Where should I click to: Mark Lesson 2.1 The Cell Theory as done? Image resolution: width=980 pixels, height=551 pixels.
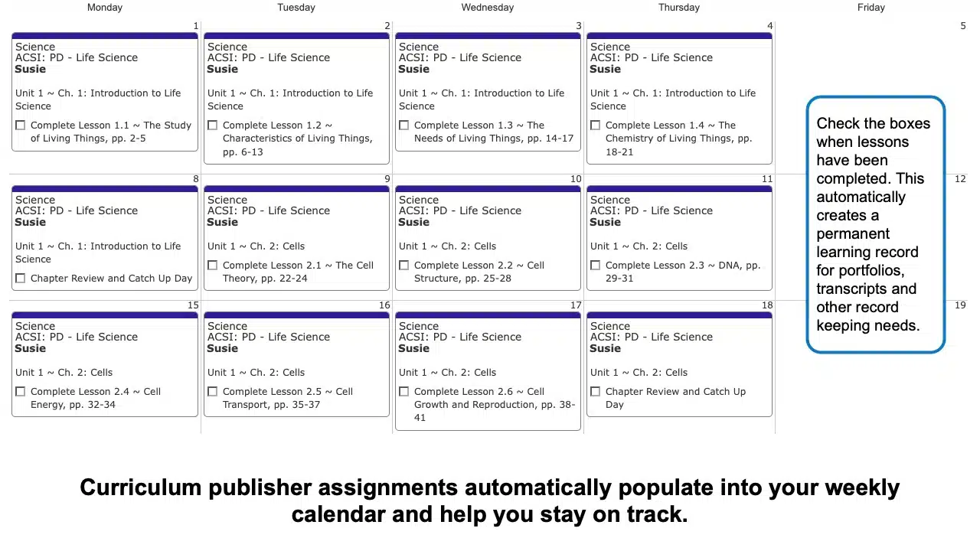[x=213, y=266]
